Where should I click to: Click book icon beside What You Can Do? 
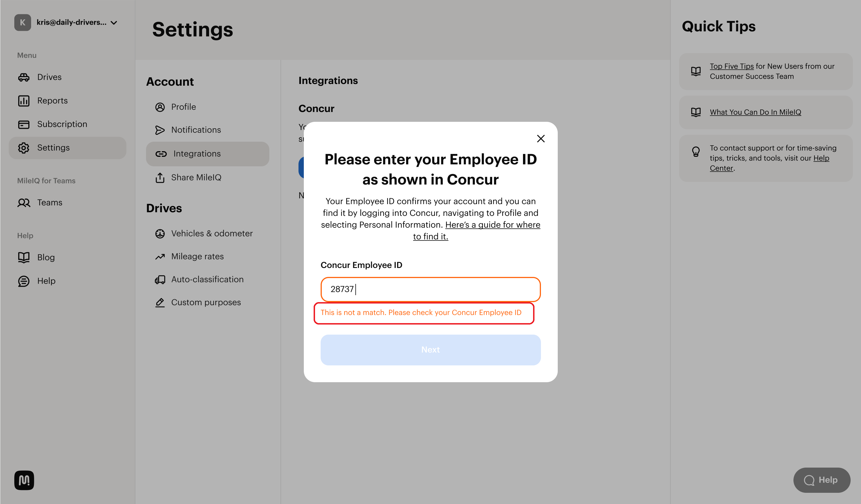pos(696,112)
